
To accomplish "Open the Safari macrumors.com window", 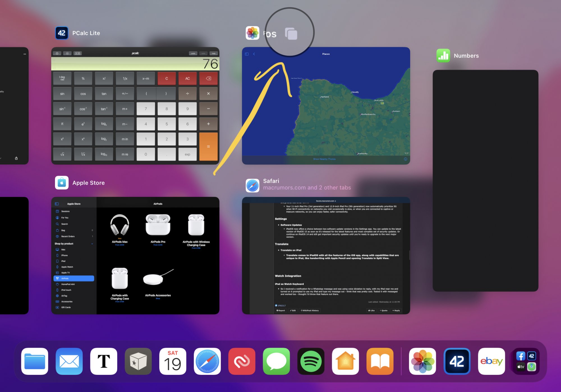I will [326, 255].
